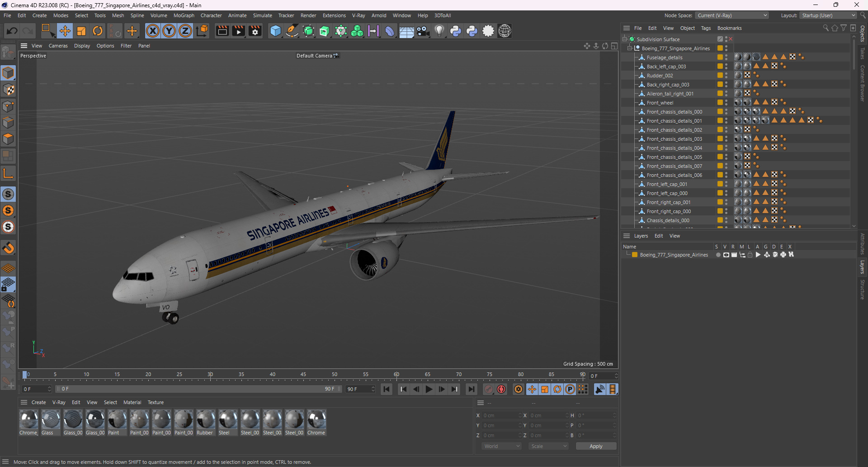Viewport: 868px width, 467px height.
Task: Click the globe icon in toolbar
Action: [x=505, y=31]
